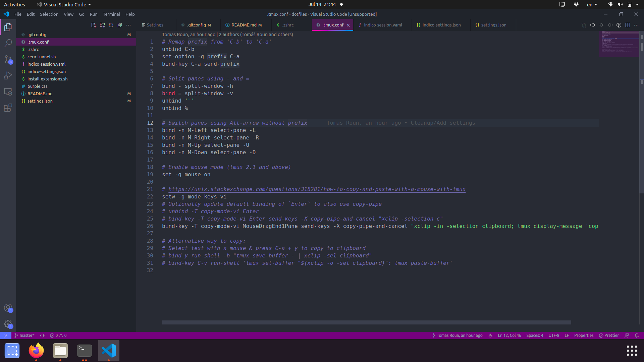The width and height of the screenshot is (644, 362).
Task: Open the Visual Studio Code app menu dropdown
Action: (64, 5)
